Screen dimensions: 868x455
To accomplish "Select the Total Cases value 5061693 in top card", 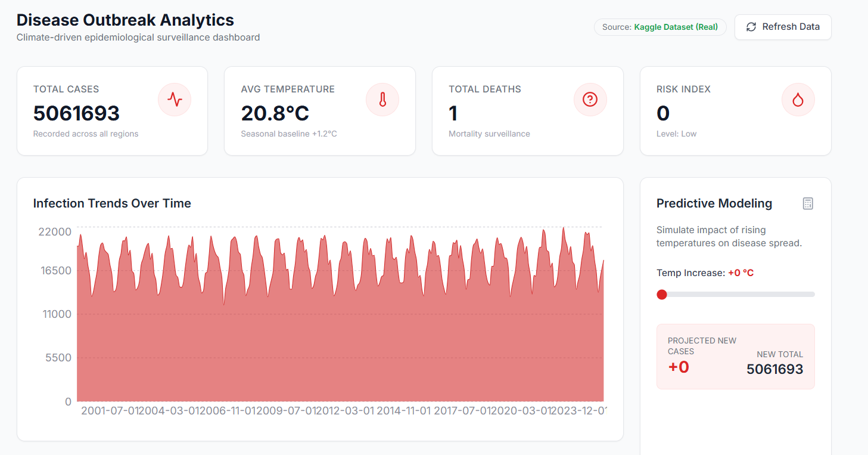I will click(x=76, y=113).
